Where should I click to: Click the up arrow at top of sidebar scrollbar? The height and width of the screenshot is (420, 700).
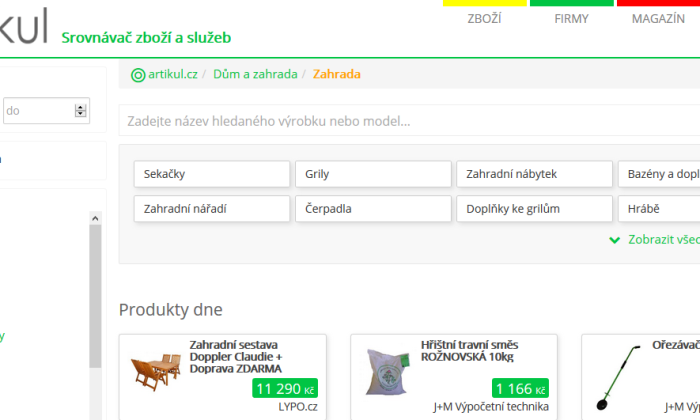95,218
